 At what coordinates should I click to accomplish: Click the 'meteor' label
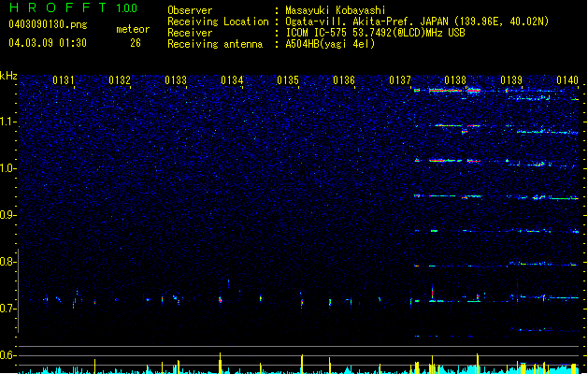pos(133,29)
